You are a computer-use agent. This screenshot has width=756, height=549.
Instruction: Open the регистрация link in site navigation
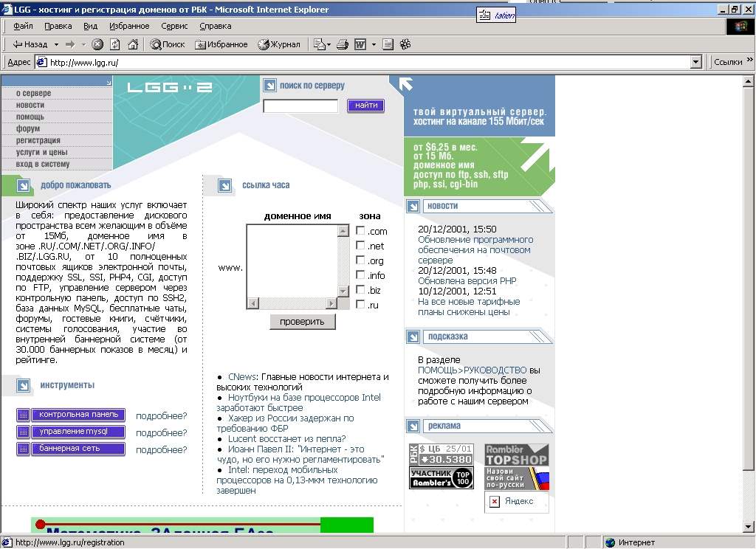point(38,140)
